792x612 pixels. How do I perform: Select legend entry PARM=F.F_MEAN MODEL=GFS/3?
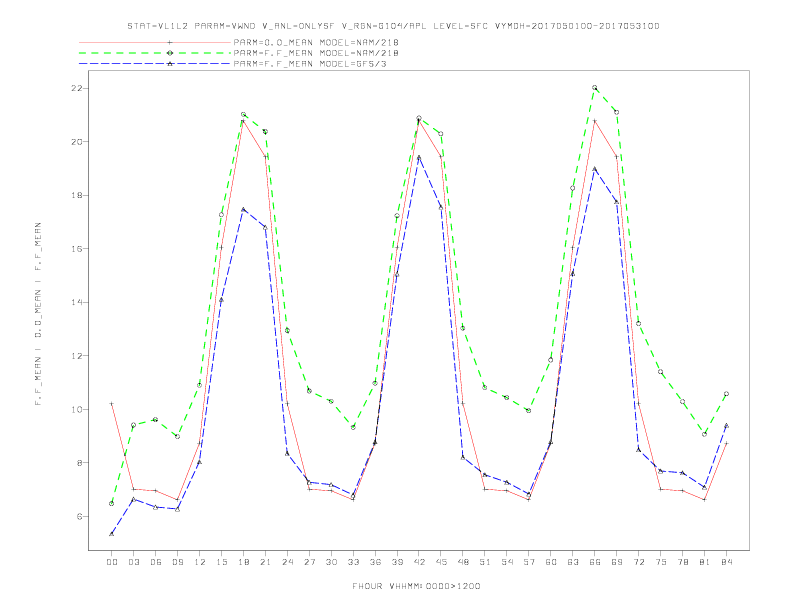(x=310, y=64)
